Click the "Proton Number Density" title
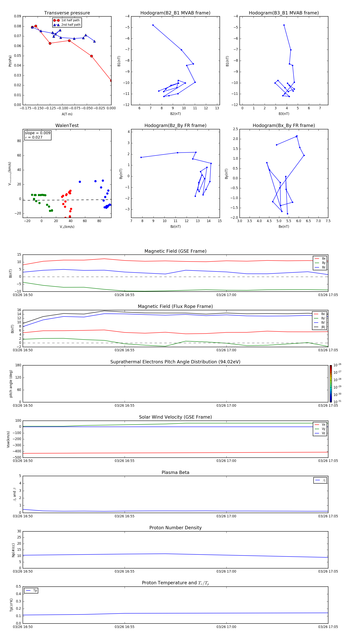This screenshot has height=644, width=351. 175,528
